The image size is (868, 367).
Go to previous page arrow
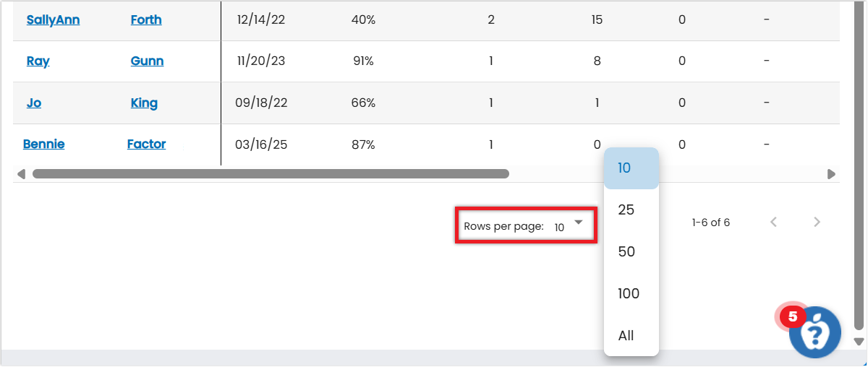[773, 223]
